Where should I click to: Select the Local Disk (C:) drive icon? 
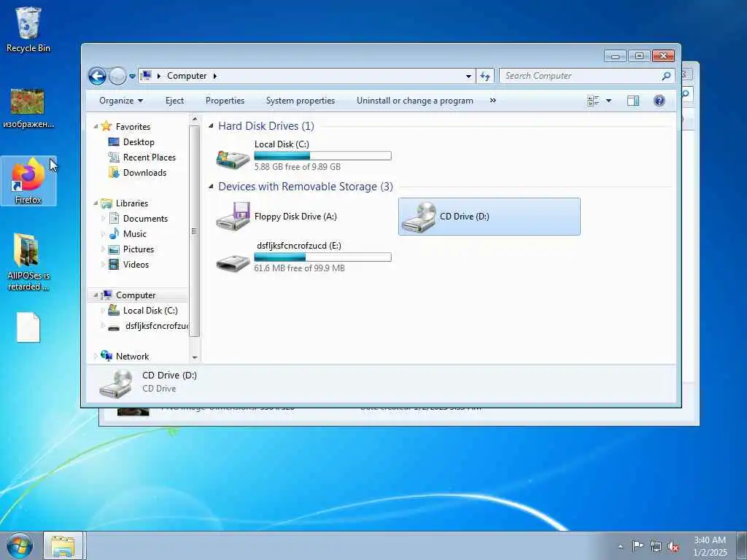tap(233, 158)
